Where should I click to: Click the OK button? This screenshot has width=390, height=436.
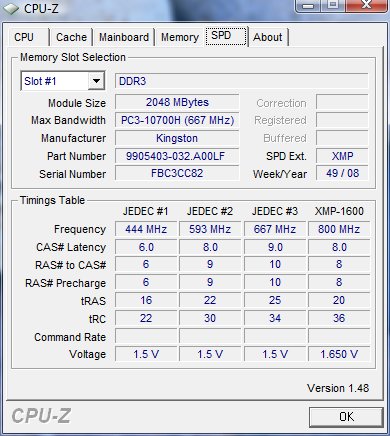click(346, 417)
